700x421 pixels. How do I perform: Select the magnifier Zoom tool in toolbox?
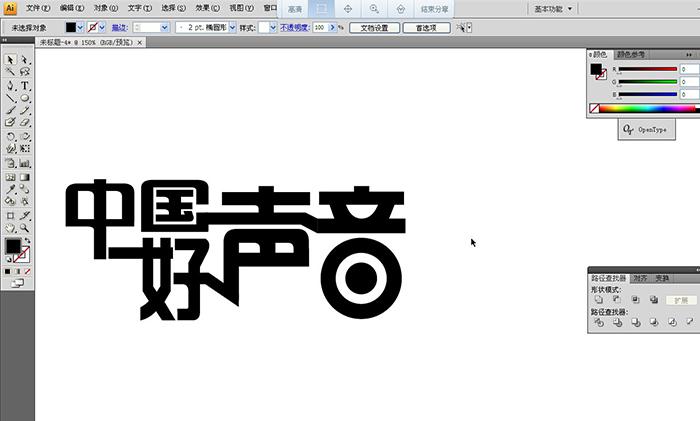click(x=25, y=228)
